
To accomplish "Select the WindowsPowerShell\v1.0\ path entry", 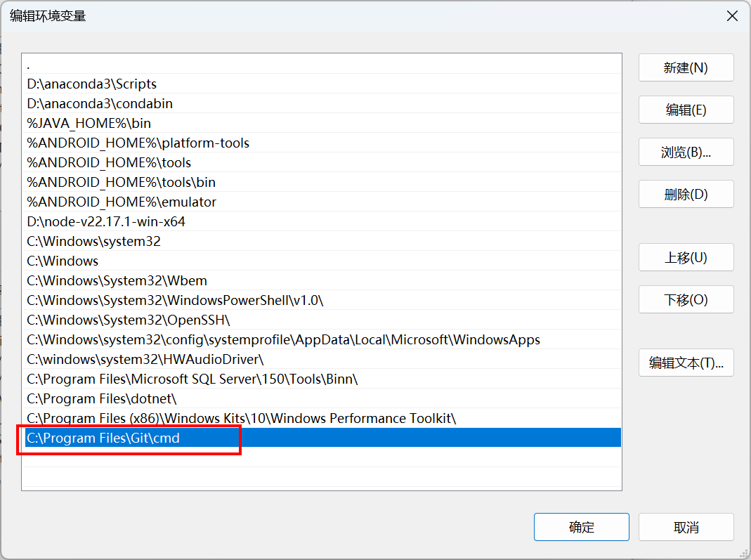I will (x=321, y=300).
